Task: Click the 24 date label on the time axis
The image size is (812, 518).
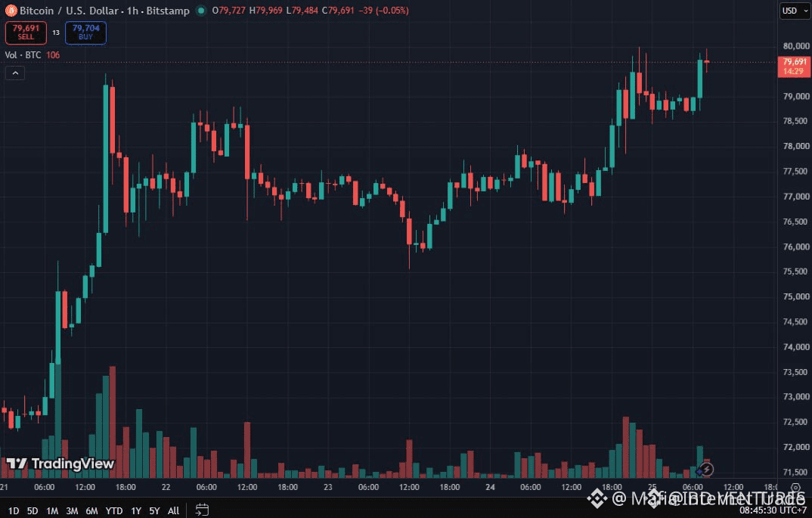Action: pyautogui.click(x=491, y=488)
